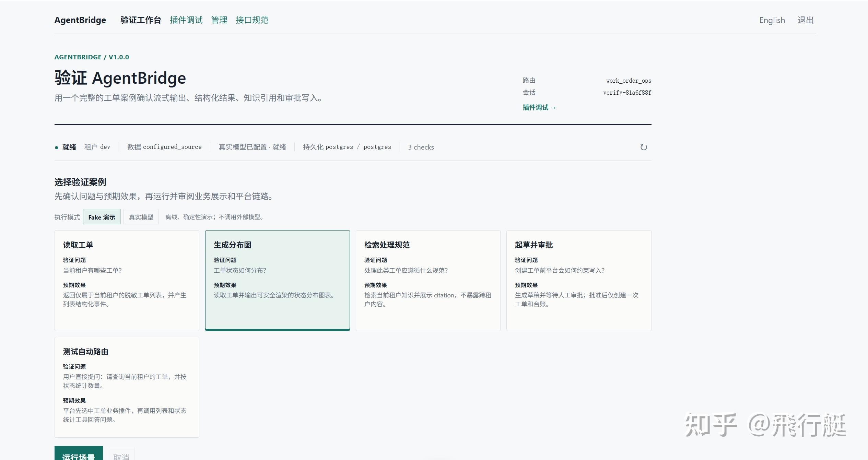Image resolution: width=868 pixels, height=460 pixels.
Task: Click 租户 dev status entry
Action: click(97, 147)
